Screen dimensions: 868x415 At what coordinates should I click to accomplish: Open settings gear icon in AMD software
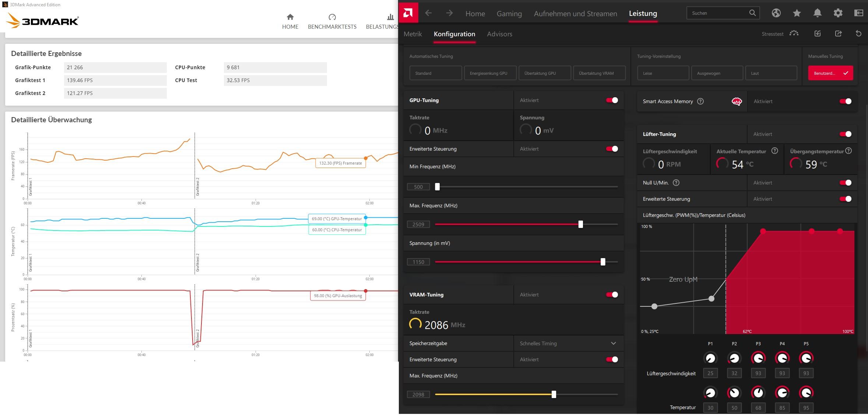pyautogui.click(x=838, y=13)
